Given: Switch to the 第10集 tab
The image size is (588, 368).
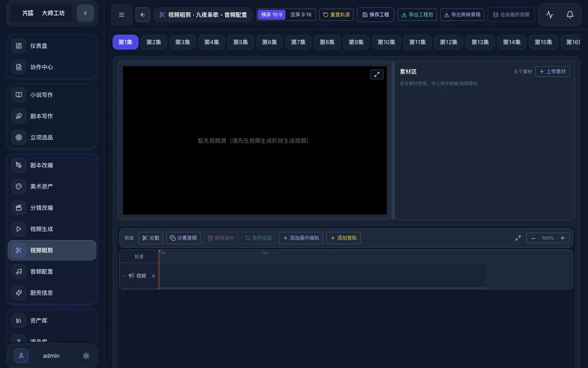Looking at the screenshot, I should 386,42.
